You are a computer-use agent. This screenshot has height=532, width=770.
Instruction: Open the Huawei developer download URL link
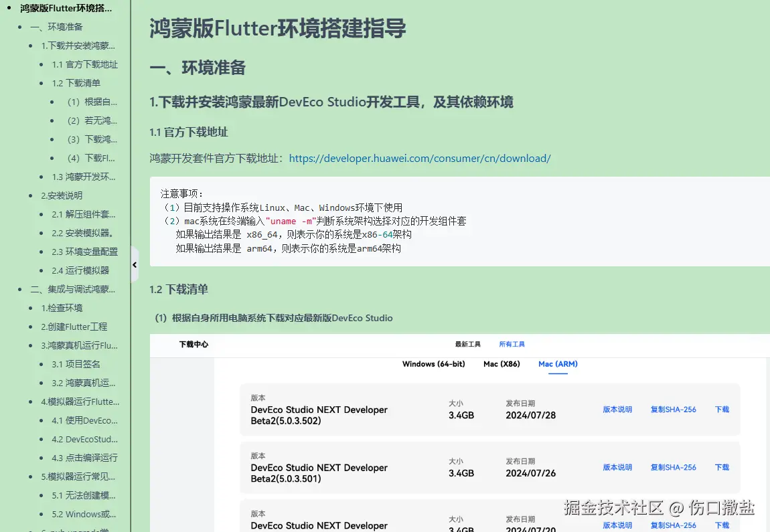click(420, 159)
